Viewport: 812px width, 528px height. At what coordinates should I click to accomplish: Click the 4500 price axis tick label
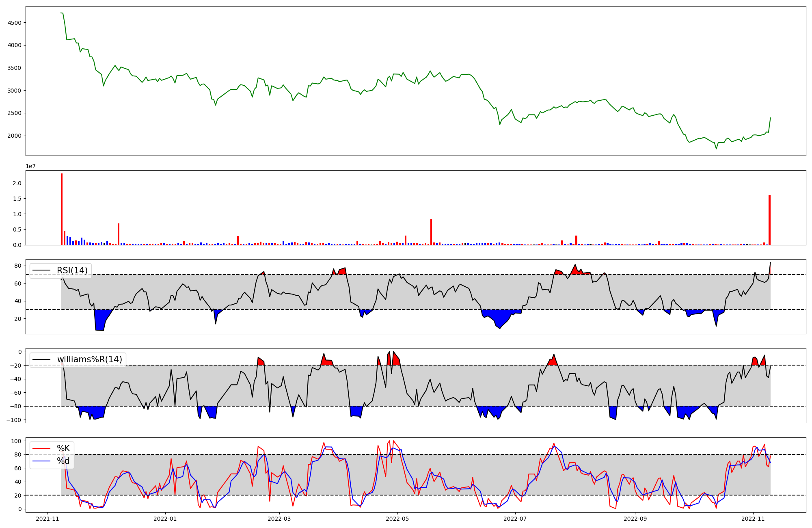[x=15, y=23]
